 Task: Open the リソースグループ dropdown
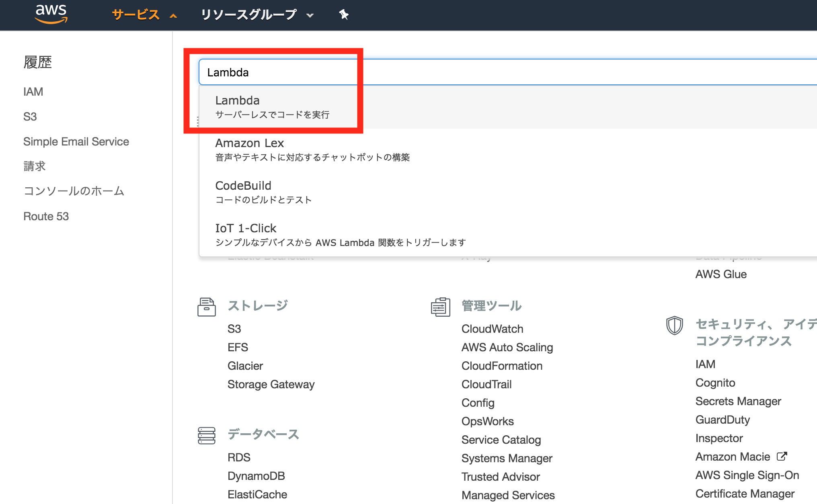(257, 15)
